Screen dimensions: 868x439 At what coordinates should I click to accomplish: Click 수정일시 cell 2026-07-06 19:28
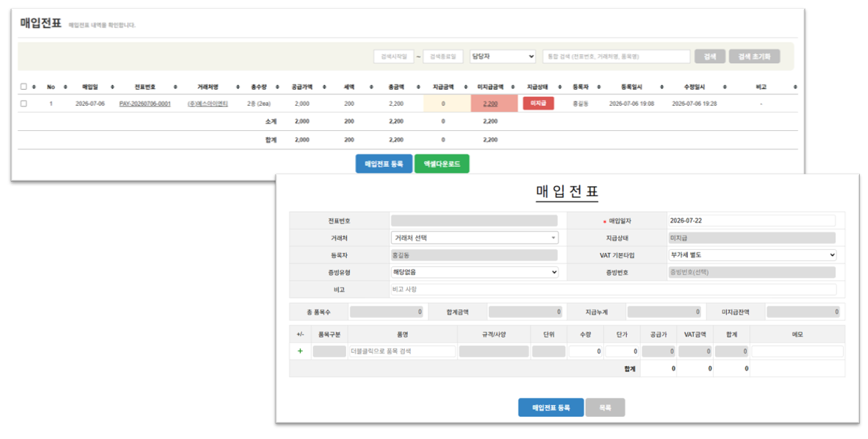tap(694, 104)
